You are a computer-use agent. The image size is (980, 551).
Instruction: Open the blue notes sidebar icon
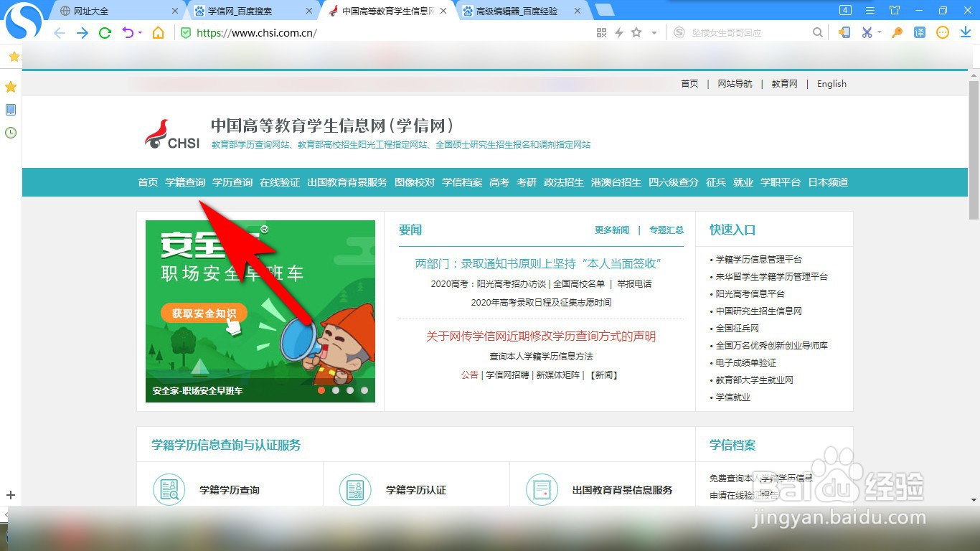(11, 110)
